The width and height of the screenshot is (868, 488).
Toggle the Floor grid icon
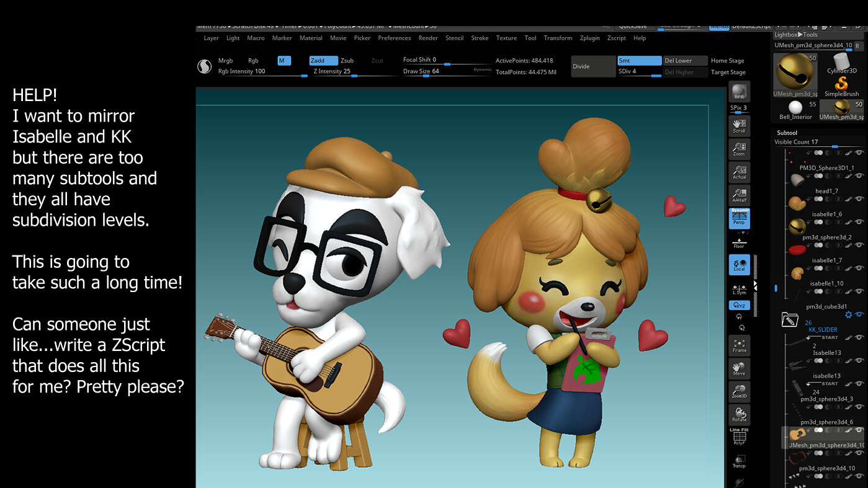(x=739, y=242)
